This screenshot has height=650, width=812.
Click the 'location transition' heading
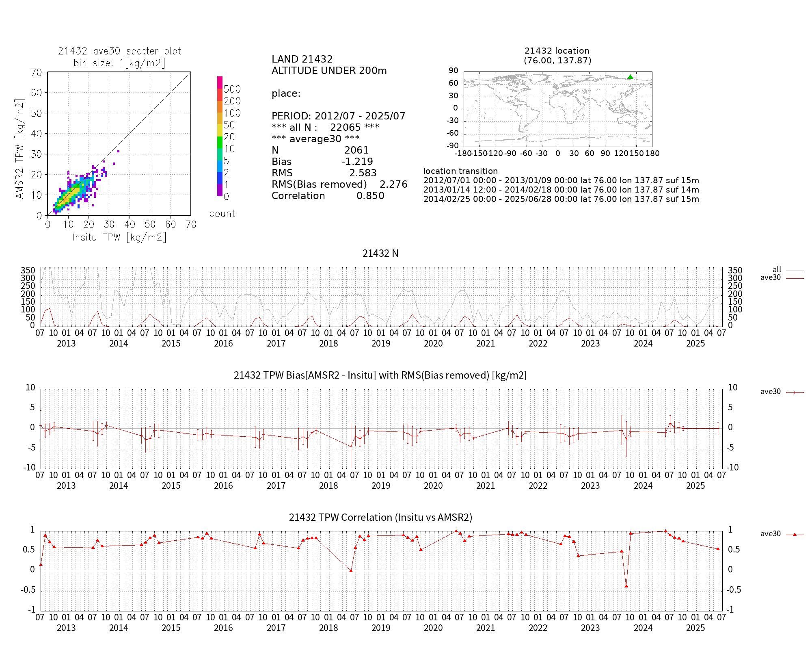(x=460, y=171)
